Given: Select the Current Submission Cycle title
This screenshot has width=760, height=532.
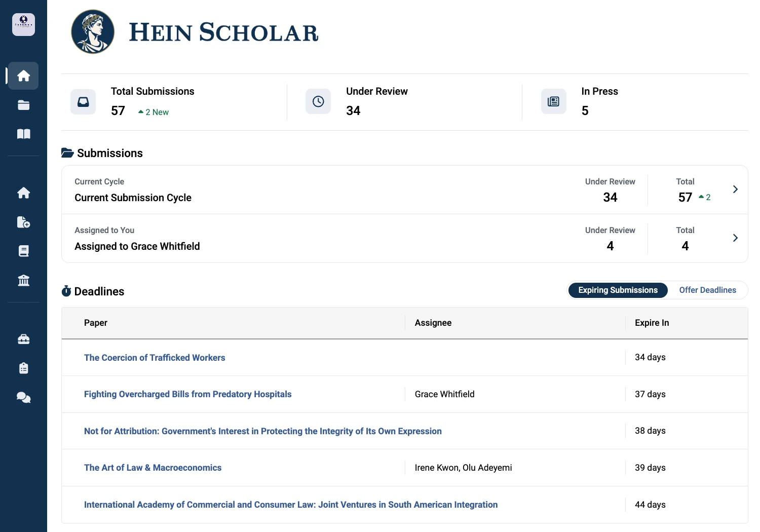Looking at the screenshot, I should [133, 198].
